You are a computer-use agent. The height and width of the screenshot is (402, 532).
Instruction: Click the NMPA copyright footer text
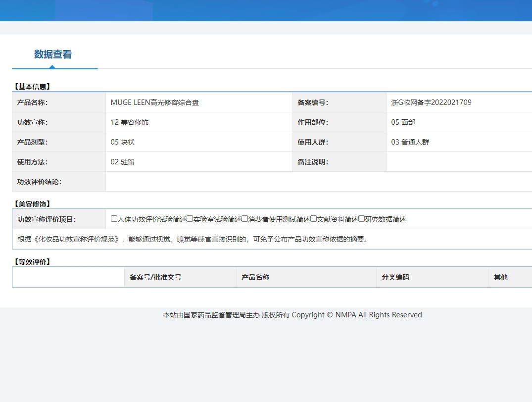(x=292, y=315)
